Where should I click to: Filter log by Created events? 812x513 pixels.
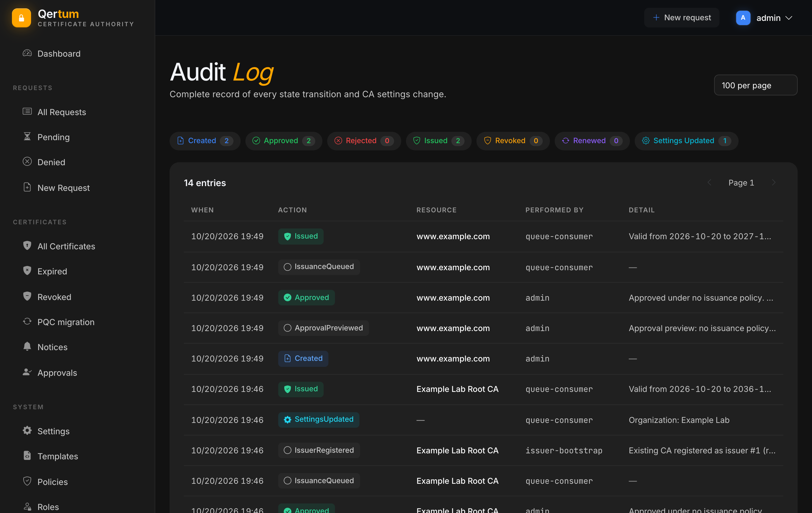click(205, 141)
